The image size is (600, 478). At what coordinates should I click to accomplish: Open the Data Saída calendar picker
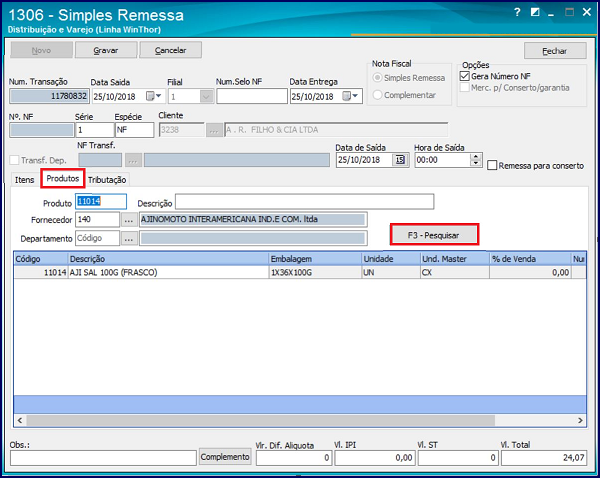click(x=154, y=96)
